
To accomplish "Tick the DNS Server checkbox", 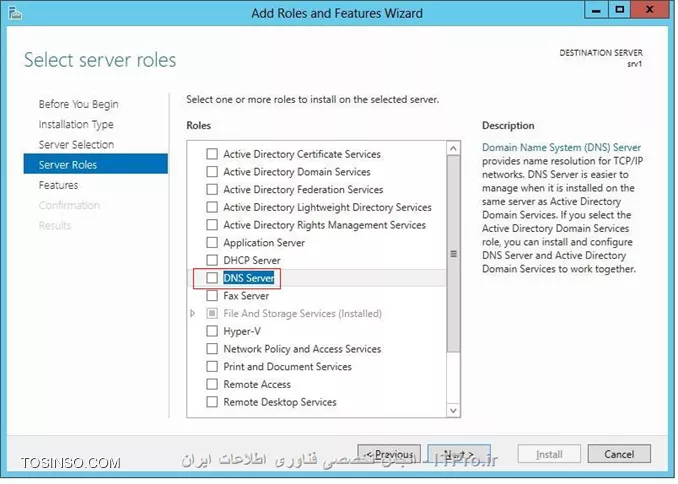I will [212, 278].
